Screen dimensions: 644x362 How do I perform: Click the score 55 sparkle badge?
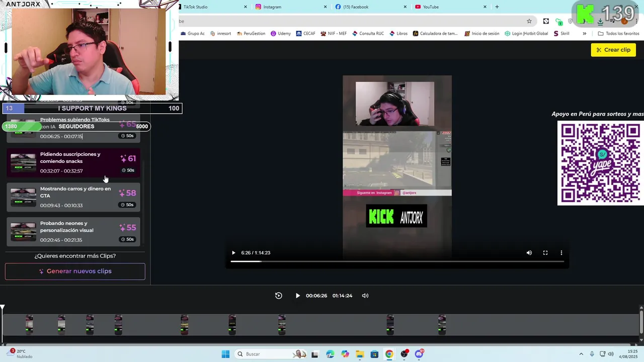point(128,227)
